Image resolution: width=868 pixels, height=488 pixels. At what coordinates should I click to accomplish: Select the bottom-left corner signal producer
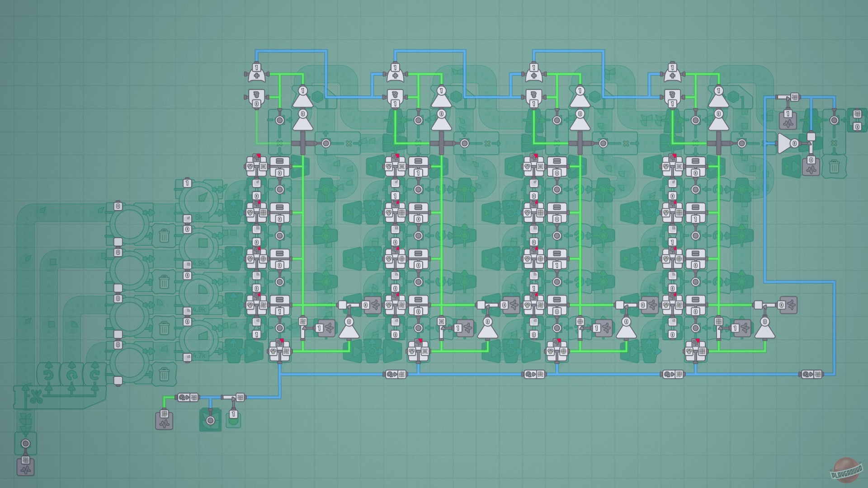tap(26, 466)
